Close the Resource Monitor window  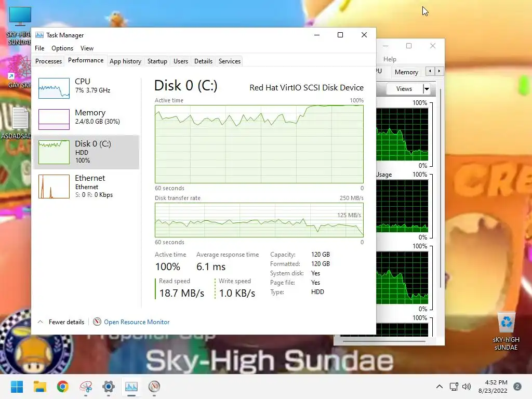tap(433, 46)
